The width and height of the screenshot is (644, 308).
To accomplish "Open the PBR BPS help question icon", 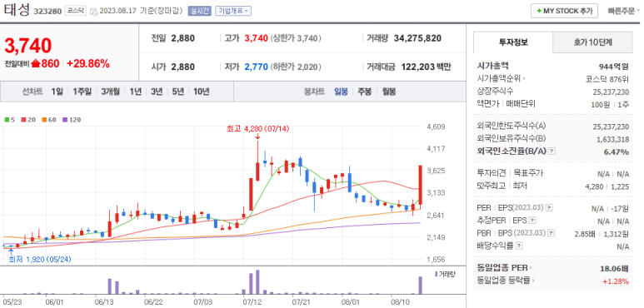I will click(552, 233).
